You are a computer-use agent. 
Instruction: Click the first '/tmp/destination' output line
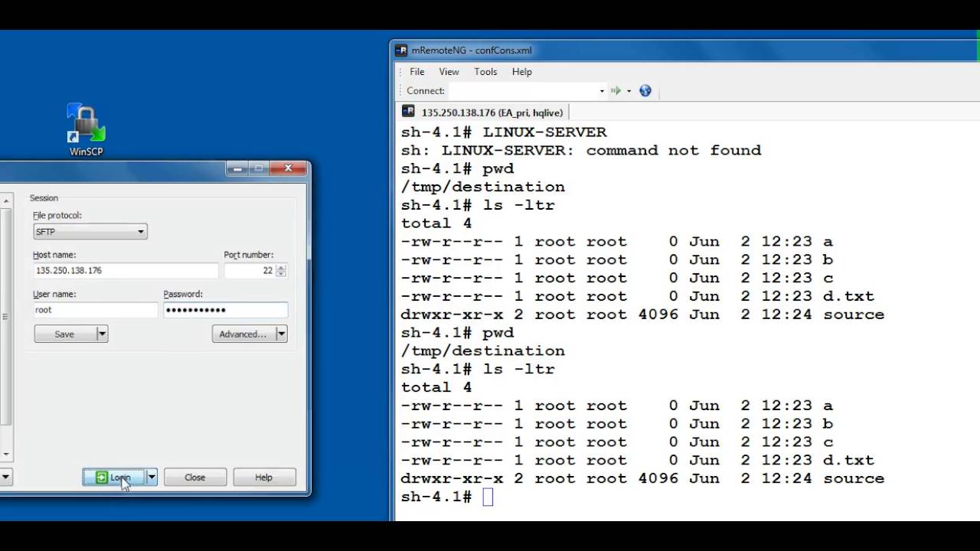tap(483, 187)
